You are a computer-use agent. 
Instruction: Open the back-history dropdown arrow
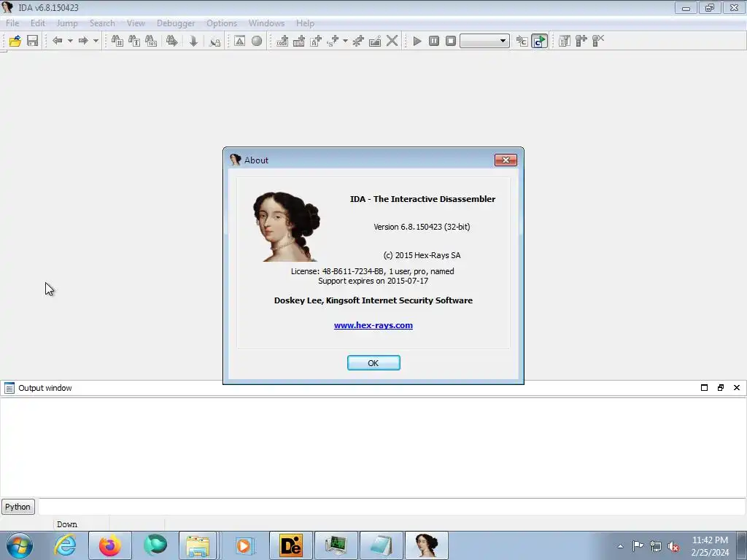70,41
